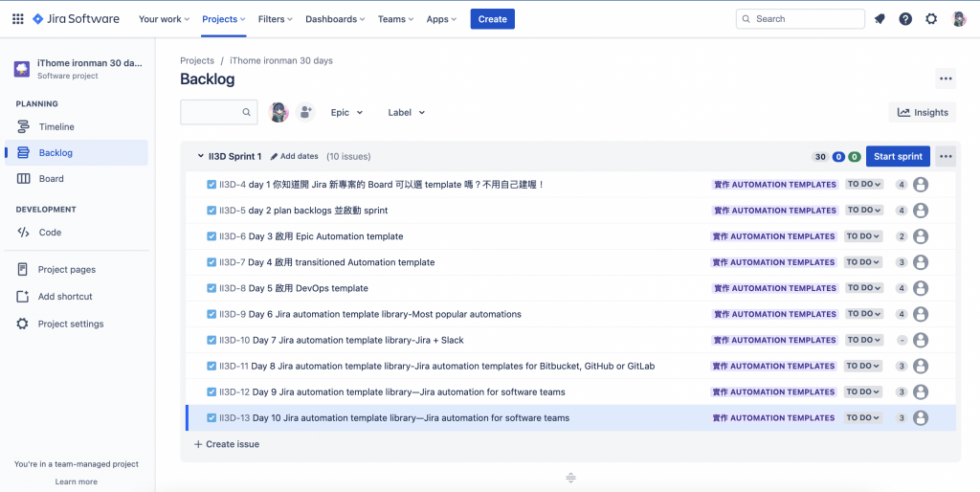Click the task type icon of II3D-9
This screenshot has height=492, width=980.
212,314
